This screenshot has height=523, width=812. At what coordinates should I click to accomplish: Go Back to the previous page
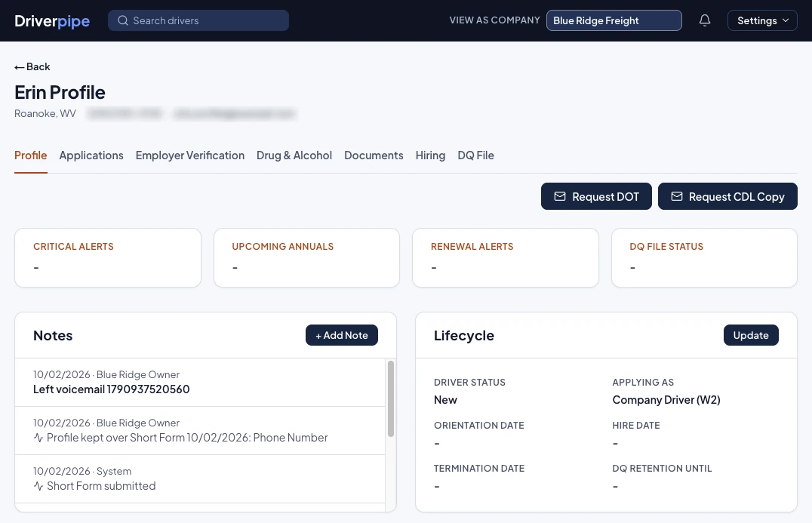tap(32, 67)
